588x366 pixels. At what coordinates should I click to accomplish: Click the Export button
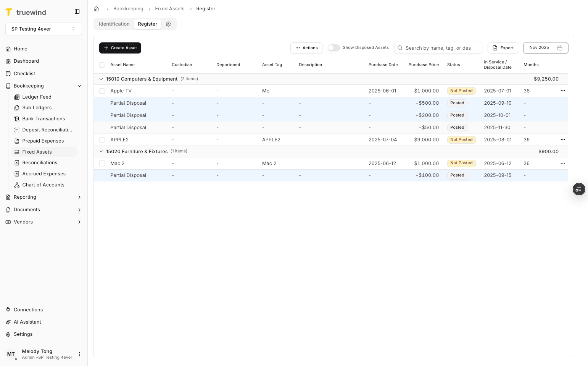pos(503,48)
